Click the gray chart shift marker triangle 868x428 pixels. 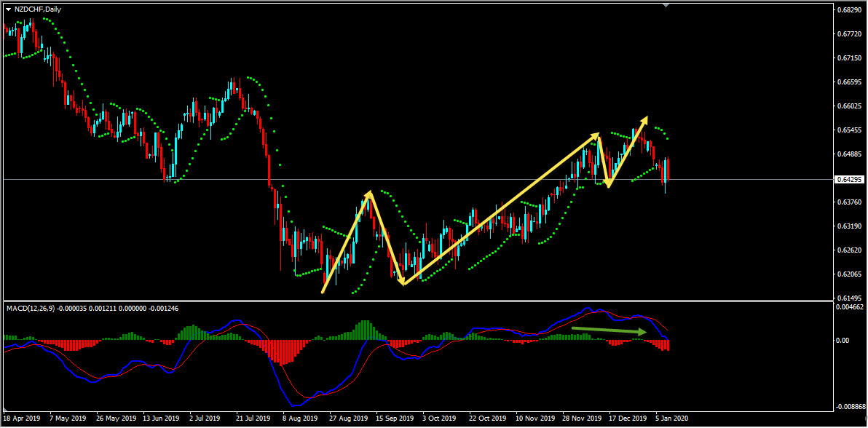[x=666, y=5]
